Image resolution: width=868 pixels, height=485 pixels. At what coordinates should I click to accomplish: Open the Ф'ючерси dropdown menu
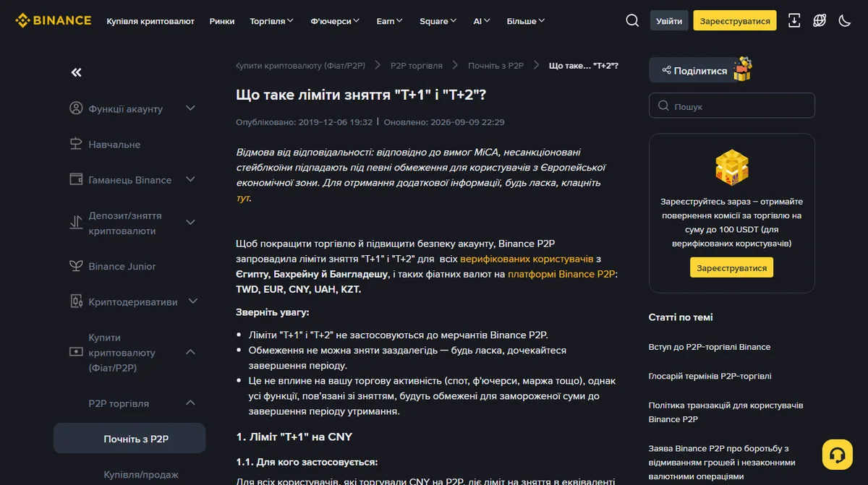336,21
